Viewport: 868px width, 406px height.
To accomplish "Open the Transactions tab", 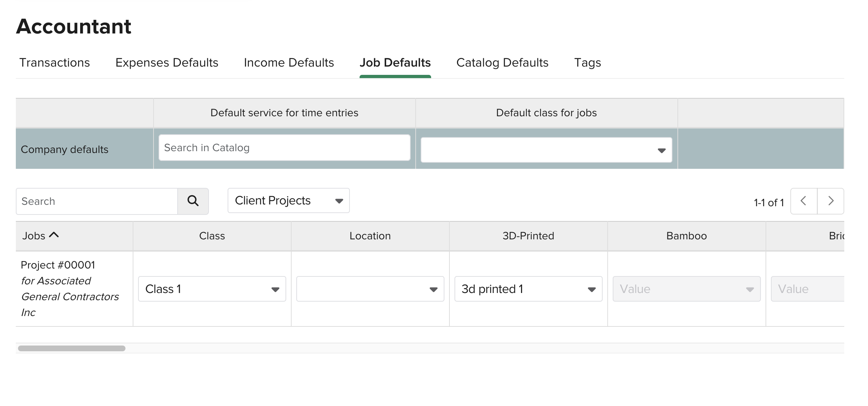I will coord(54,63).
